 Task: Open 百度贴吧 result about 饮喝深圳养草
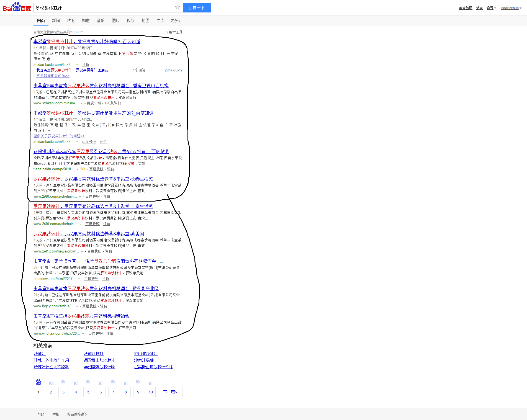click(101, 151)
